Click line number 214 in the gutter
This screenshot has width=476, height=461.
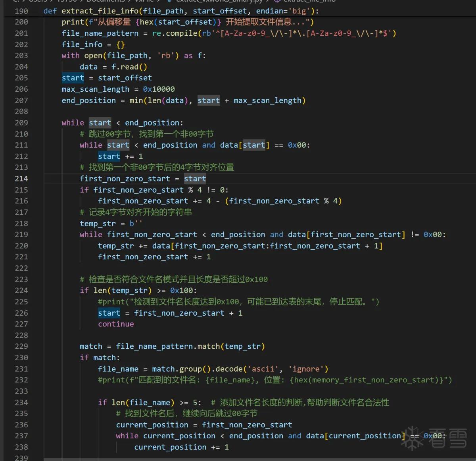click(x=21, y=179)
